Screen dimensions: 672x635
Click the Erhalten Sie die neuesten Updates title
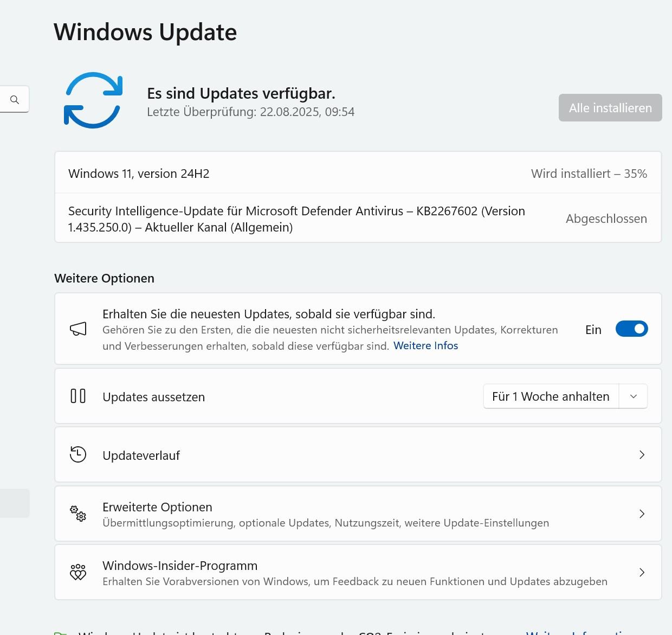tap(269, 314)
